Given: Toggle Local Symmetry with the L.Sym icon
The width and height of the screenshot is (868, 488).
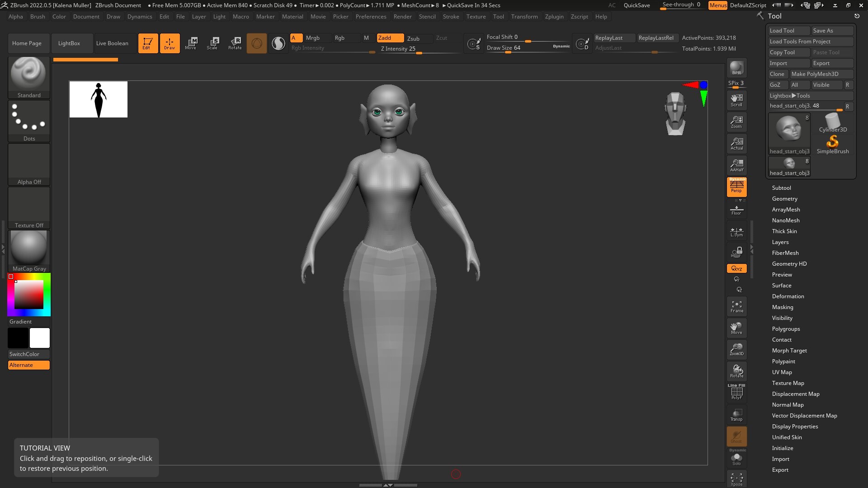Looking at the screenshot, I should (x=736, y=232).
